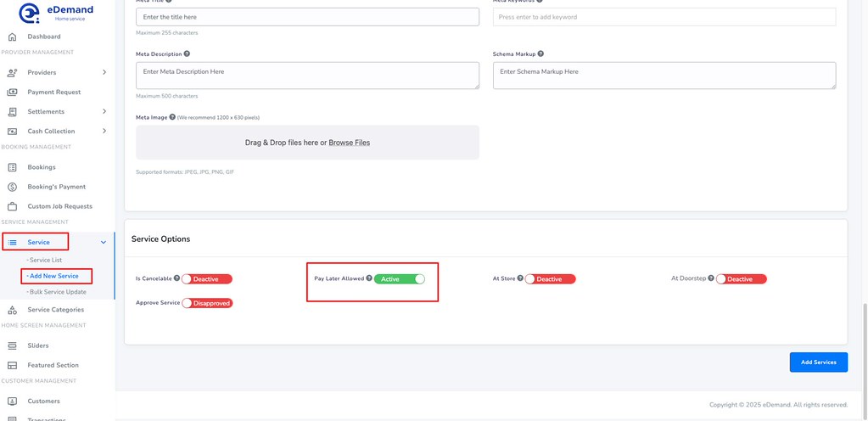Click the Dashboard home icon
Image resolution: width=868 pixels, height=421 pixels.
12,36
